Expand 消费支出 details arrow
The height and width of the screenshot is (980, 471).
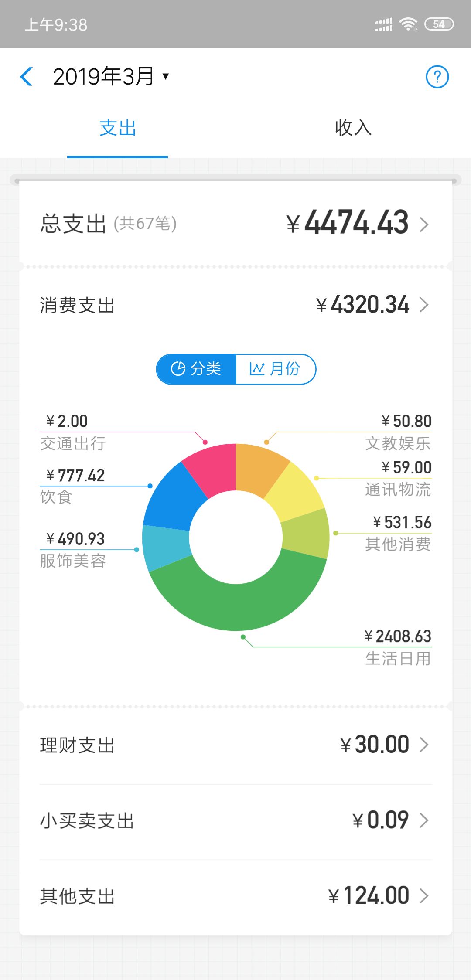(x=424, y=305)
